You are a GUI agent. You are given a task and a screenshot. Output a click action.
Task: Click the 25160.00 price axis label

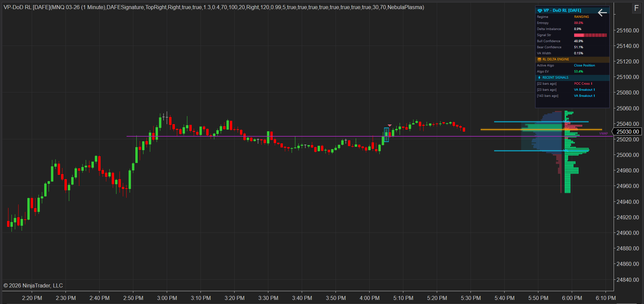628,30
